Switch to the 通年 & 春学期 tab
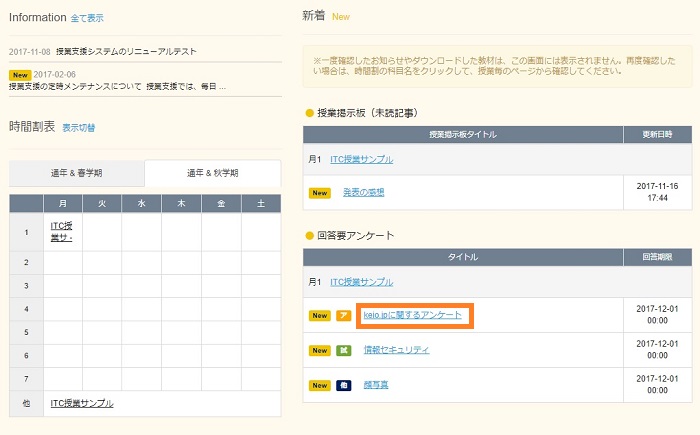Viewport: 700px width, 435px height. tap(76, 173)
